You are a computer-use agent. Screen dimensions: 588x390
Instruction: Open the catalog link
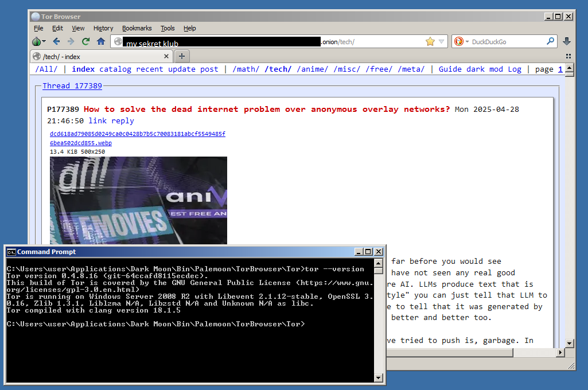115,69
